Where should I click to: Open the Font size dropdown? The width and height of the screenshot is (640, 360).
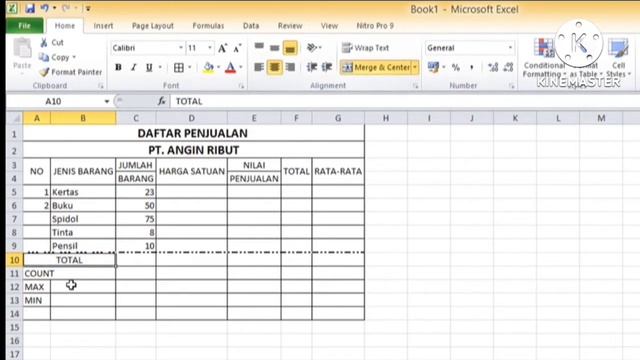pyautogui.click(x=210, y=48)
